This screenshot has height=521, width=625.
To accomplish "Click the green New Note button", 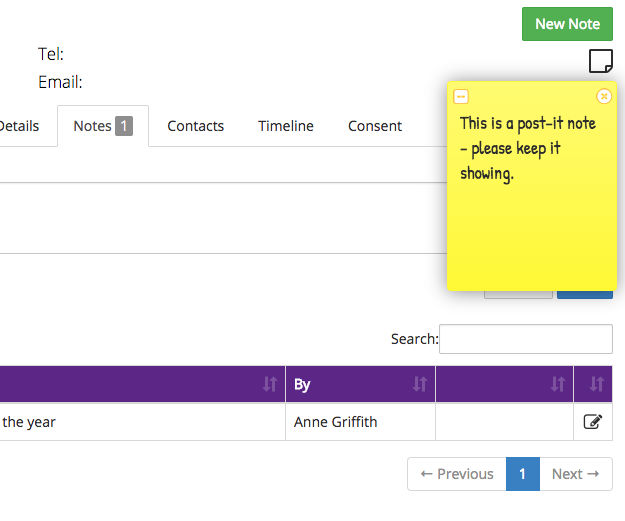I will (567, 24).
